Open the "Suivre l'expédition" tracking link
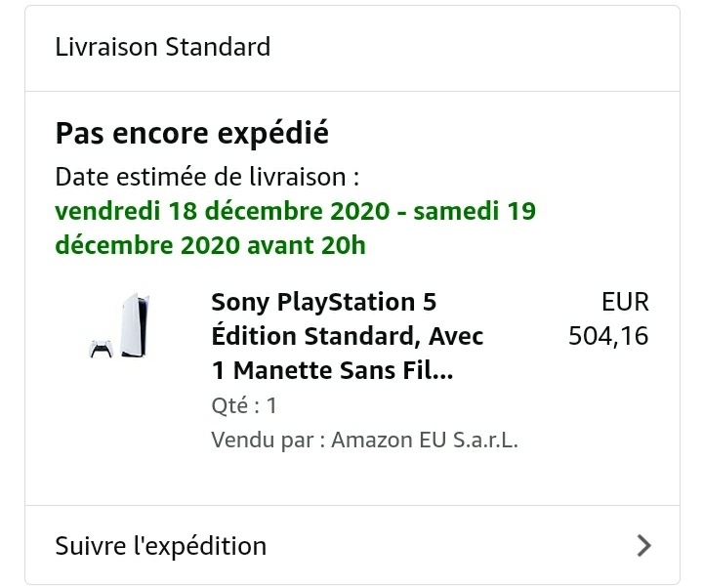703x588 pixels. coord(161,545)
